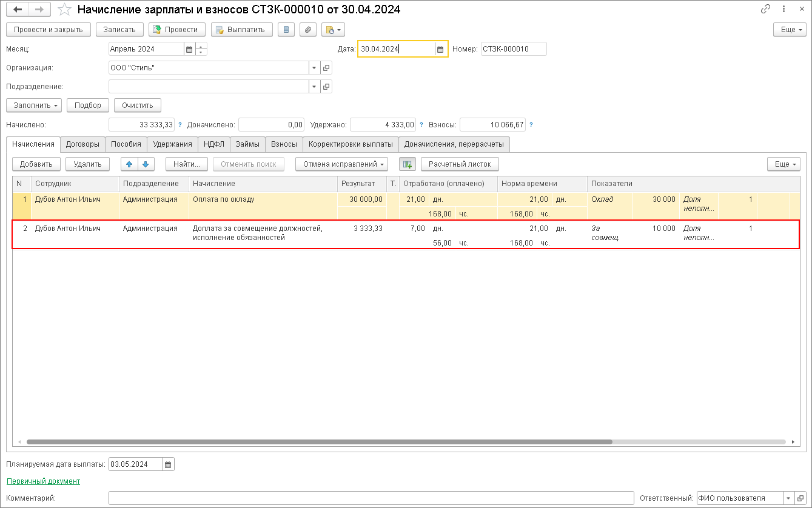Open attached files via the paperclip icon
Image resolution: width=812 pixels, height=508 pixels.
click(309, 29)
